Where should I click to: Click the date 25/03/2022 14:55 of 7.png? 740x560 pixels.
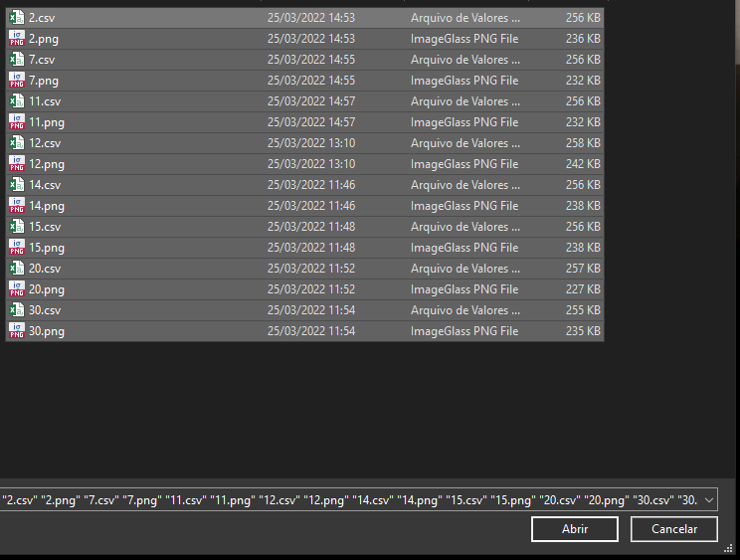(x=311, y=81)
